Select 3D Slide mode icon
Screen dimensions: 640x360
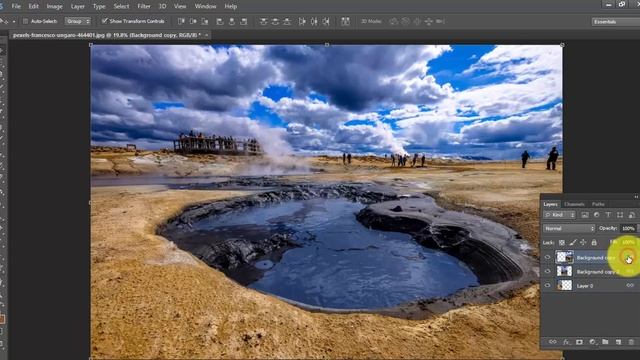(429, 21)
